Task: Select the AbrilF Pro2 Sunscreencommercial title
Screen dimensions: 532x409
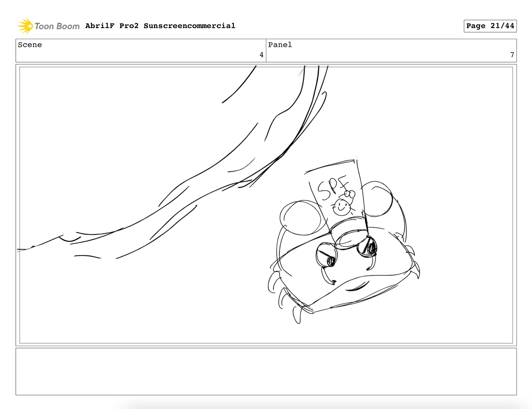Action: (x=160, y=26)
